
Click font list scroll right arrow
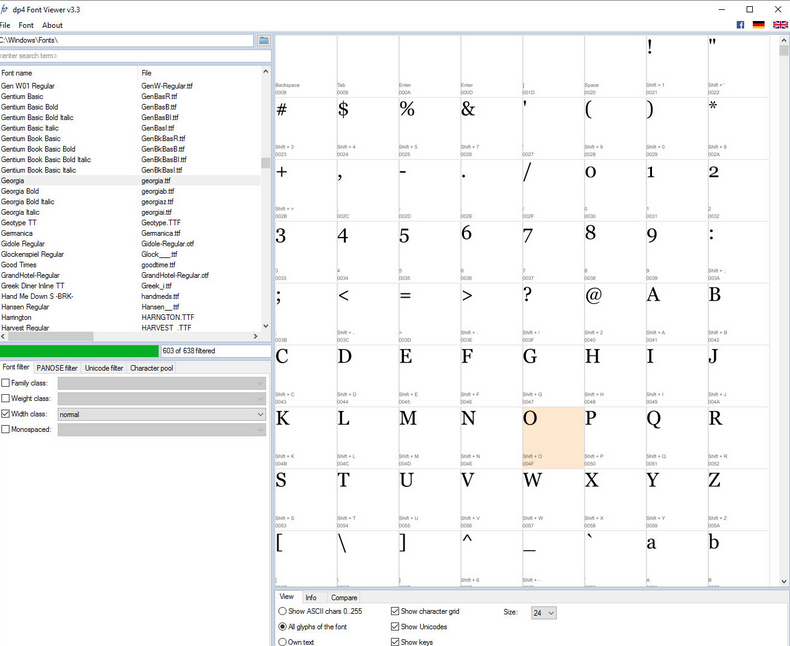tap(255, 336)
